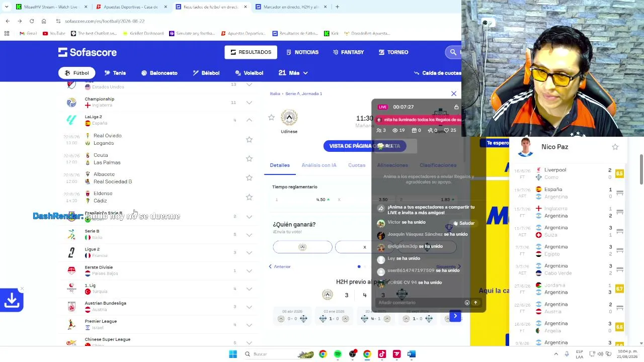Click the browser address bar
The width and height of the screenshot is (644, 362).
[252, 21]
